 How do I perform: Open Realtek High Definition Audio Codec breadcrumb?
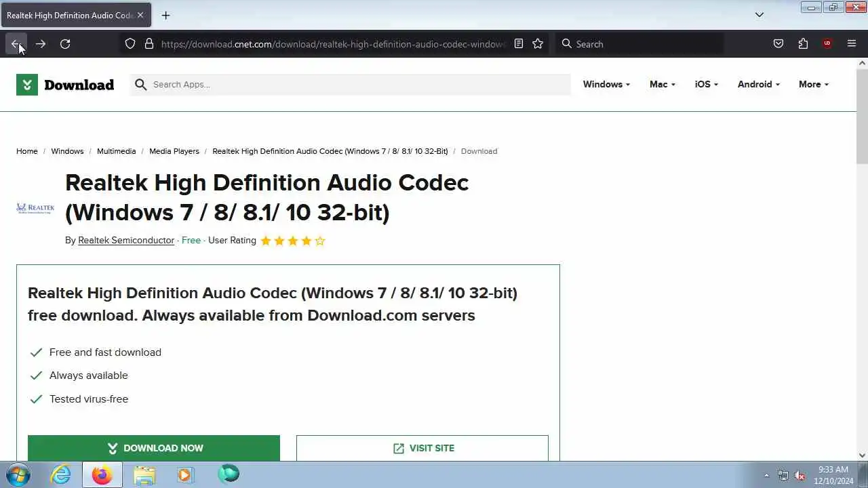tap(330, 151)
